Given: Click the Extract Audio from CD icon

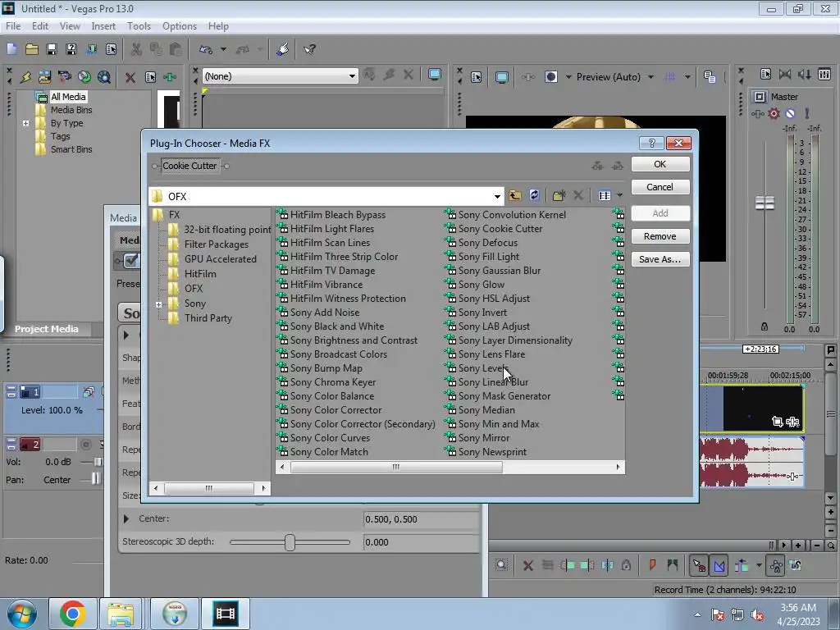Looking at the screenshot, I should [x=84, y=77].
